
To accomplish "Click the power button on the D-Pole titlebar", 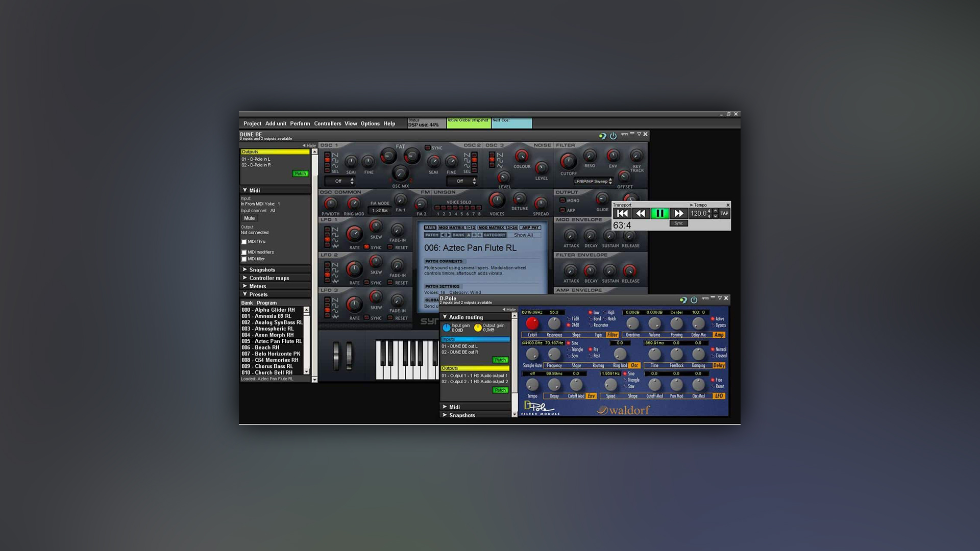I will (694, 298).
